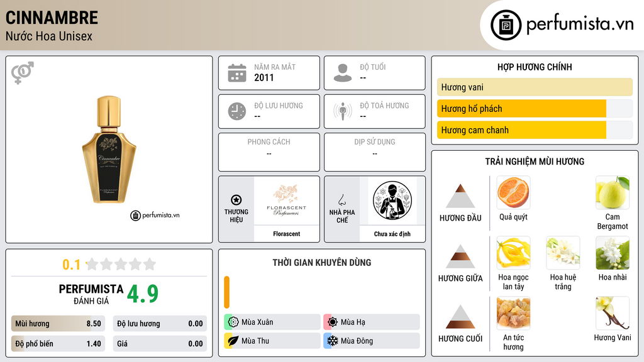644x362 pixels.
Task: Open the Hoa ngọc lan tây note image
Action: tap(513, 253)
